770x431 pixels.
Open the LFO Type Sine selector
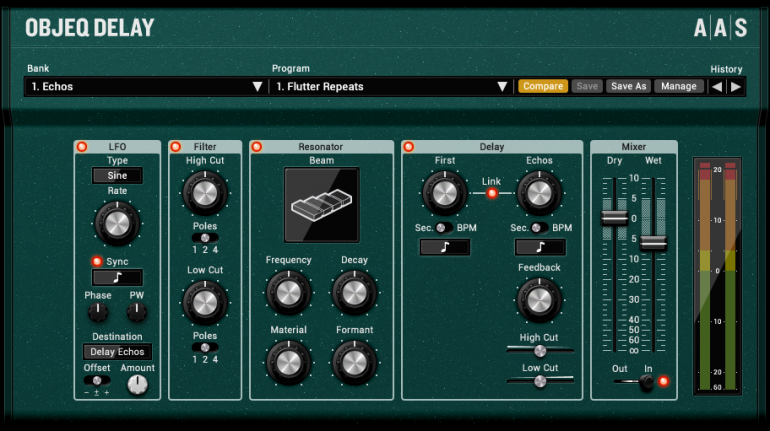tap(117, 176)
